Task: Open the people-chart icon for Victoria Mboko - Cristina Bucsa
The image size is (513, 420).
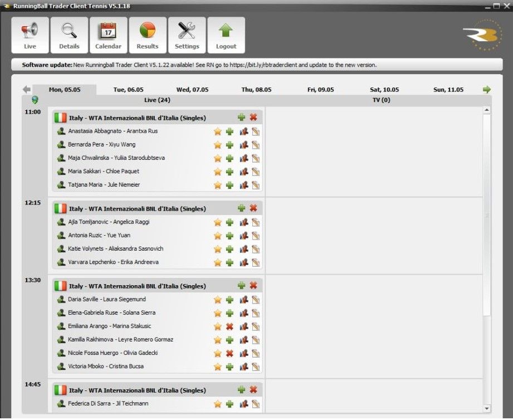Action: pos(244,367)
